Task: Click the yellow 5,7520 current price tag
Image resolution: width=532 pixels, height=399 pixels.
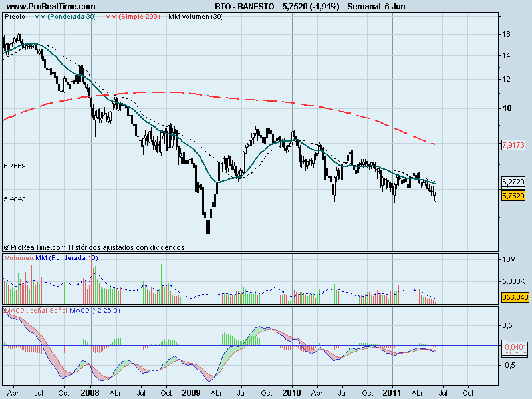Action: coord(513,196)
